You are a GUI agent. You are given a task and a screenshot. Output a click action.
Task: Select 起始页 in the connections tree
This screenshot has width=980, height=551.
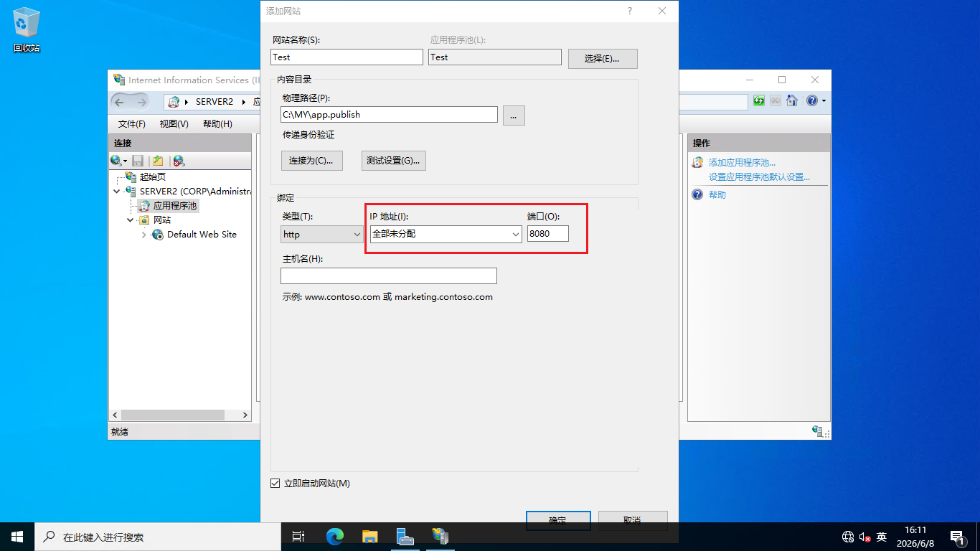click(153, 177)
